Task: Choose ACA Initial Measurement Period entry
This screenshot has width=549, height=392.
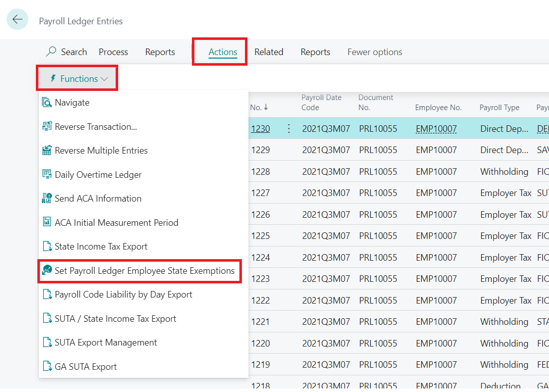Action: 117,222
